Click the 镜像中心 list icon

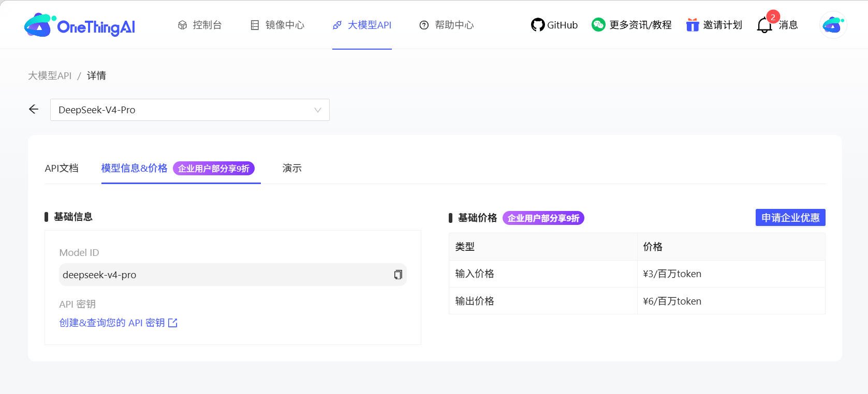click(x=255, y=25)
